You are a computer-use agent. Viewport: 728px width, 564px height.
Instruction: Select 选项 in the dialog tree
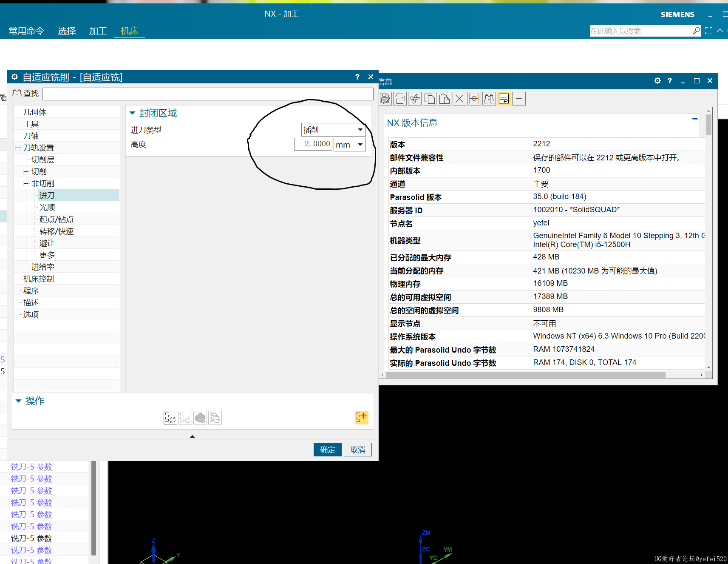click(31, 315)
